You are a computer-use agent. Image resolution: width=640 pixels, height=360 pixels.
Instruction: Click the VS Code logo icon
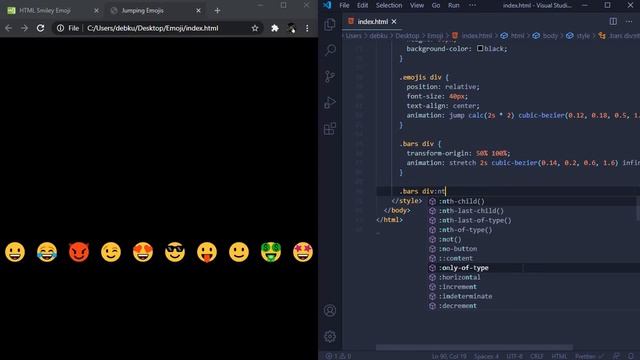point(327,5)
